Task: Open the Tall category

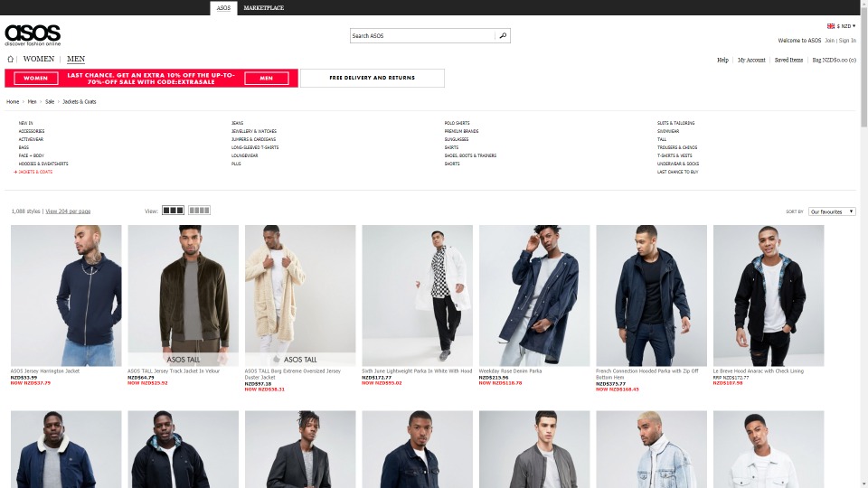Action: click(x=662, y=139)
